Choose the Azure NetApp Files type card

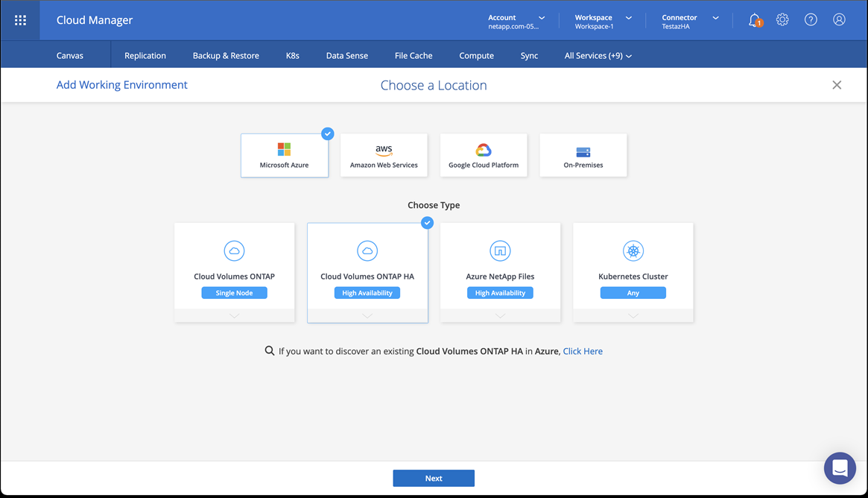coord(500,272)
